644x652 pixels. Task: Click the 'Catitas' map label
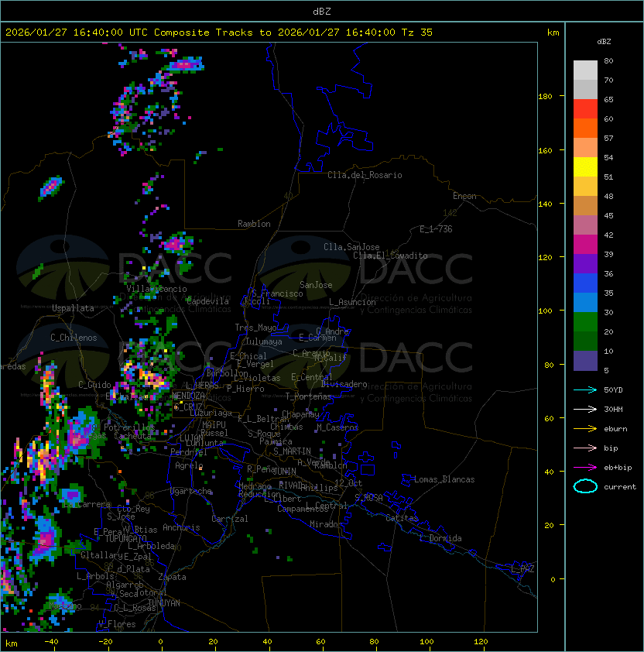(x=402, y=518)
